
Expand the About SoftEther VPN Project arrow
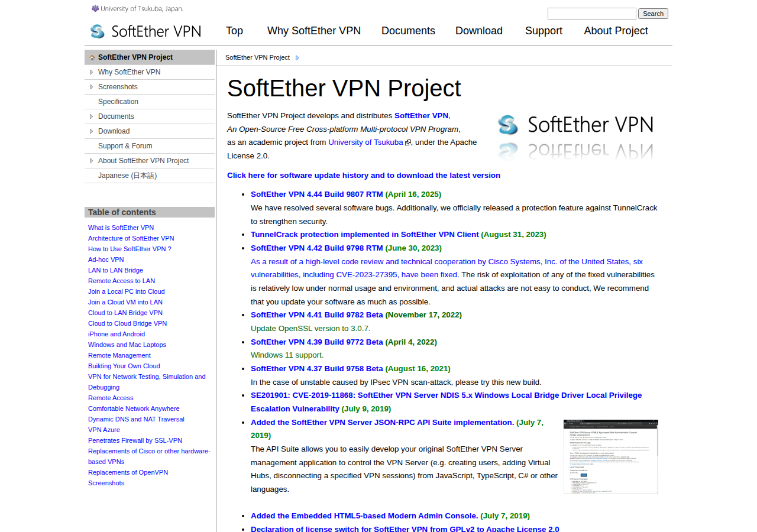click(91, 161)
